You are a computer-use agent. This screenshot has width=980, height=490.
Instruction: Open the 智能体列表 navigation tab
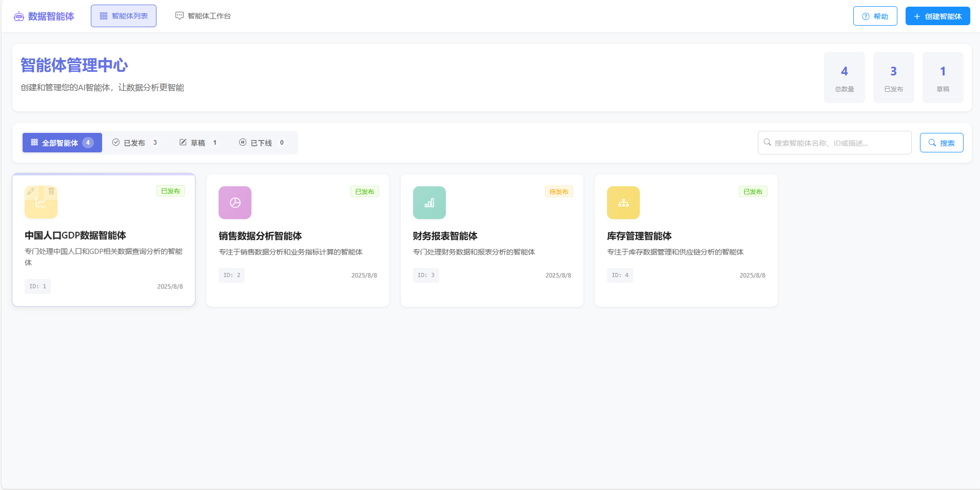(x=124, y=16)
